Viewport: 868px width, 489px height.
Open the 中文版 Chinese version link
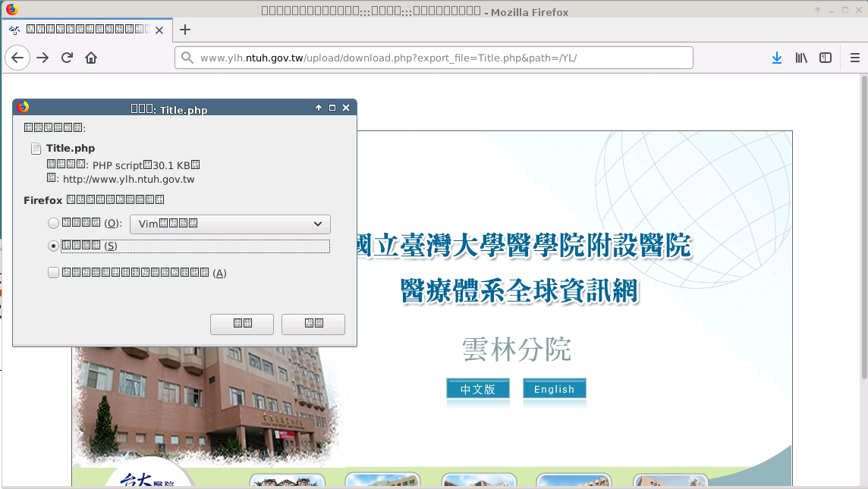click(x=478, y=389)
